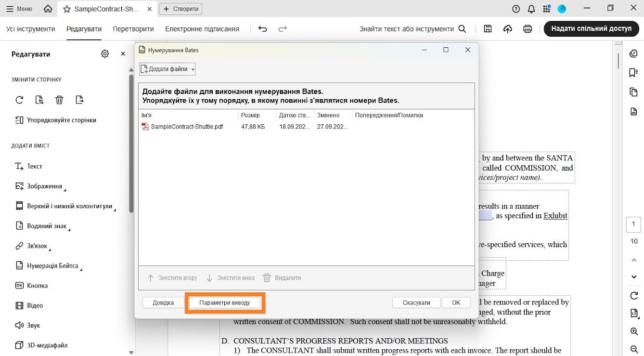This screenshot has width=644, height=356.
Task: Open Електронне підписання tab
Action: coord(202,29)
